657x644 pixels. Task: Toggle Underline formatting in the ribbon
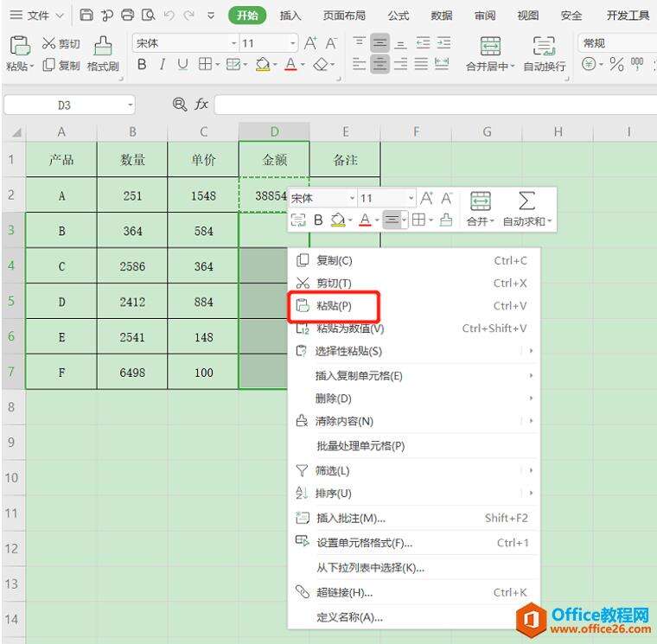click(182, 65)
